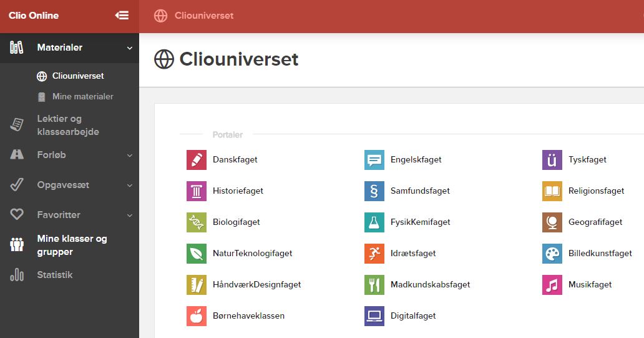Click the Billedkunstfaget palette icon
This screenshot has height=338, width=644.
pos(552,254)
